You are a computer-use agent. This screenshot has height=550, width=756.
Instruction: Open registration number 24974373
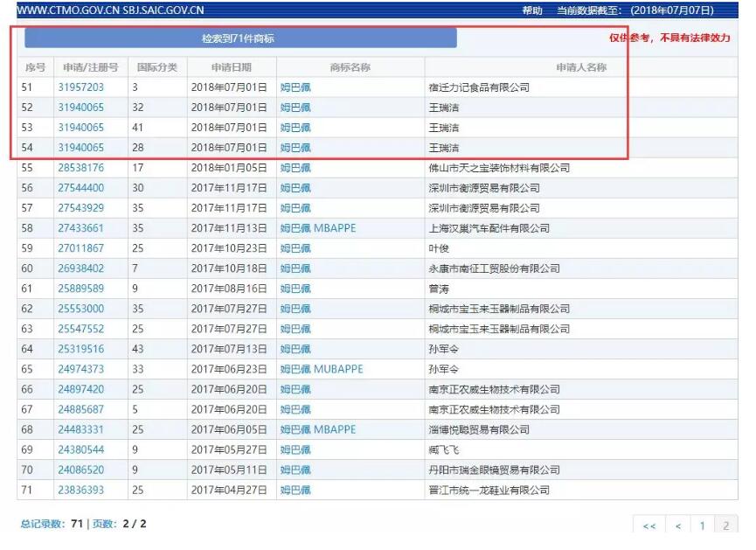(x=81, y=369)
